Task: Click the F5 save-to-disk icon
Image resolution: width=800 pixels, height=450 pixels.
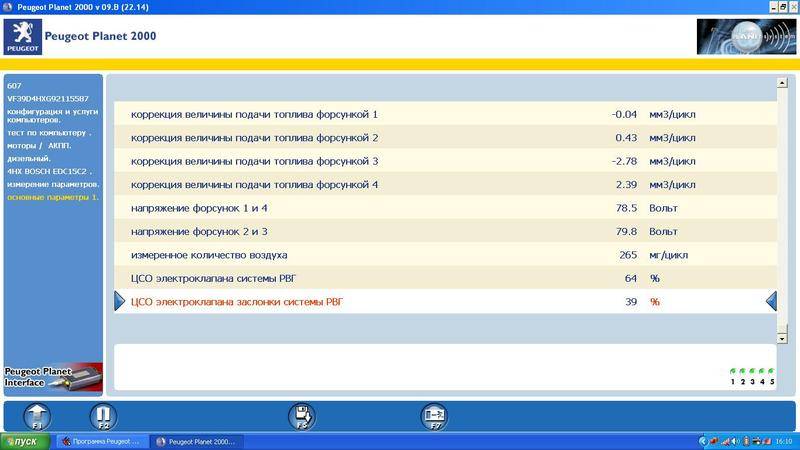Action: tap(301, 416)
